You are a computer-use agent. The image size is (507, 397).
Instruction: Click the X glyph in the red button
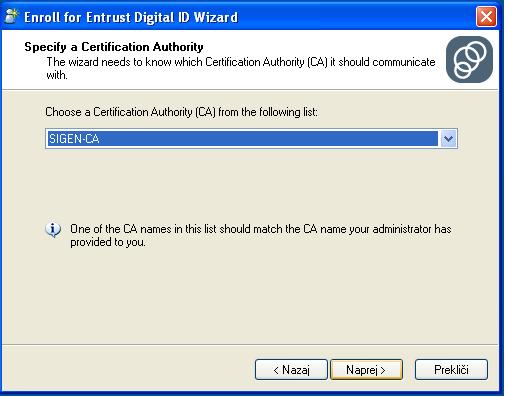pos(486,16)
